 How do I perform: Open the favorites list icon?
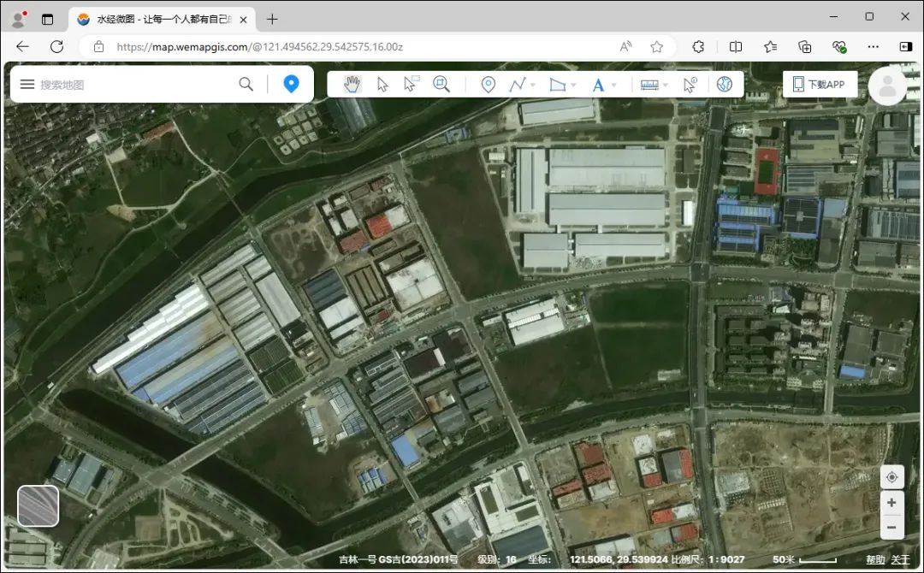coord(770,46)
